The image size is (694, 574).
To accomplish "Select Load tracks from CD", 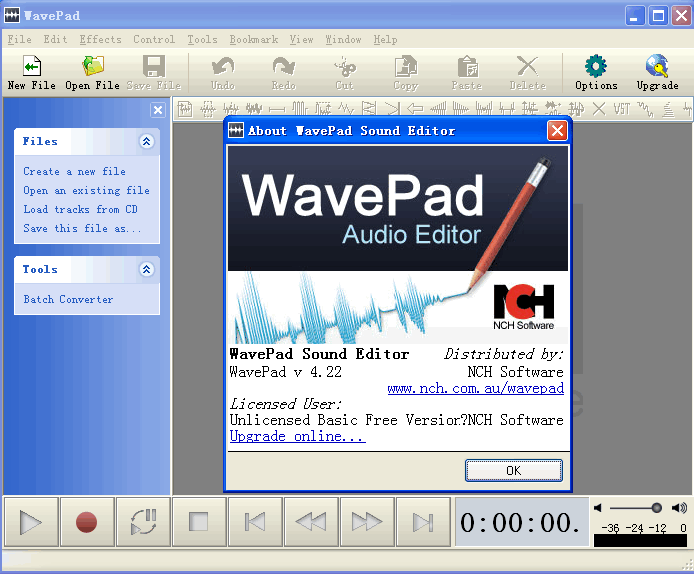I will point(80,210).
